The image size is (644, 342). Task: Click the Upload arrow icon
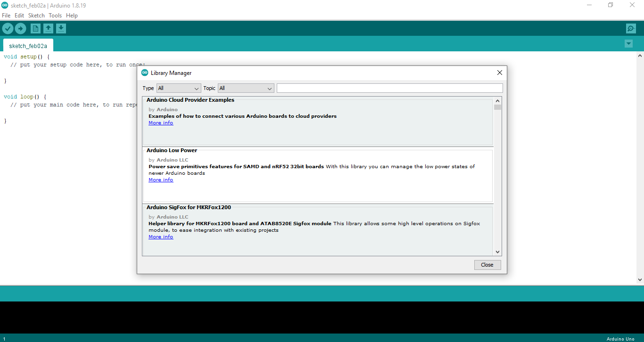click(x=20, y=29)
